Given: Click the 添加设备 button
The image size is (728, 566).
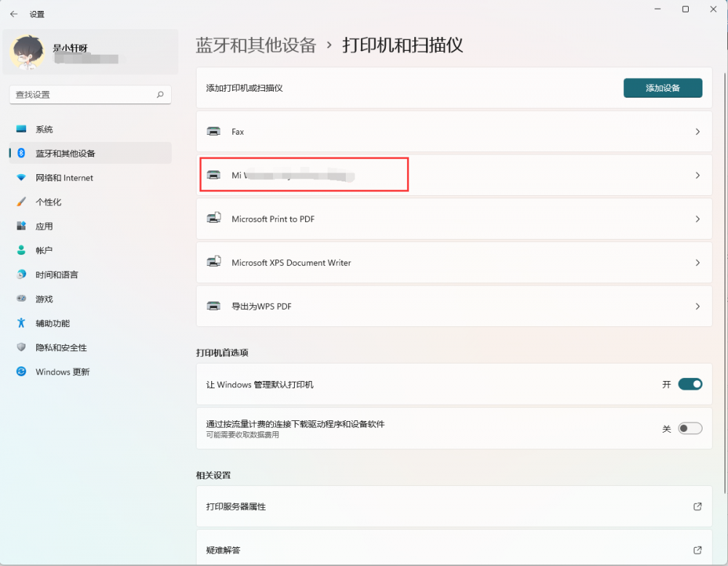Looking at the screenshot, I should click(x=662, y=87).
